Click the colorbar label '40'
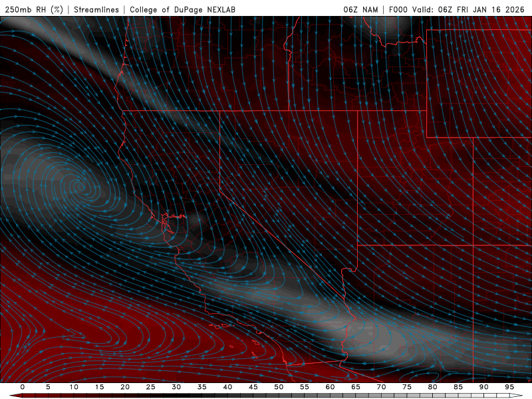 pos(227,387)
